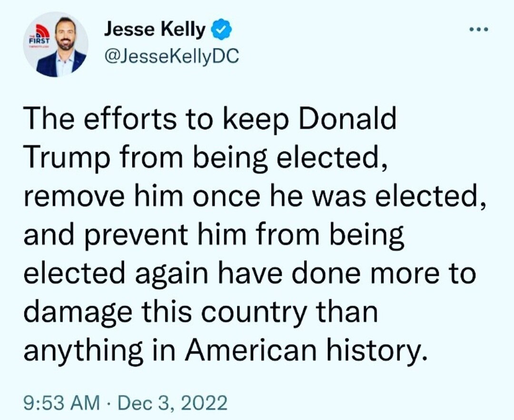This screenshot has width=514, height=420.
Task: Click the blue verified checkmark badge
Action: pyautogui.click(x=220, y=30)
